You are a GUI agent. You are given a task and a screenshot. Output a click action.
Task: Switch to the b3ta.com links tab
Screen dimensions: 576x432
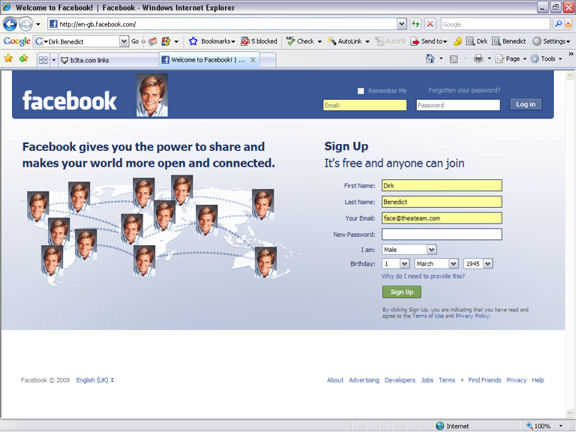(x=109, y=60)
